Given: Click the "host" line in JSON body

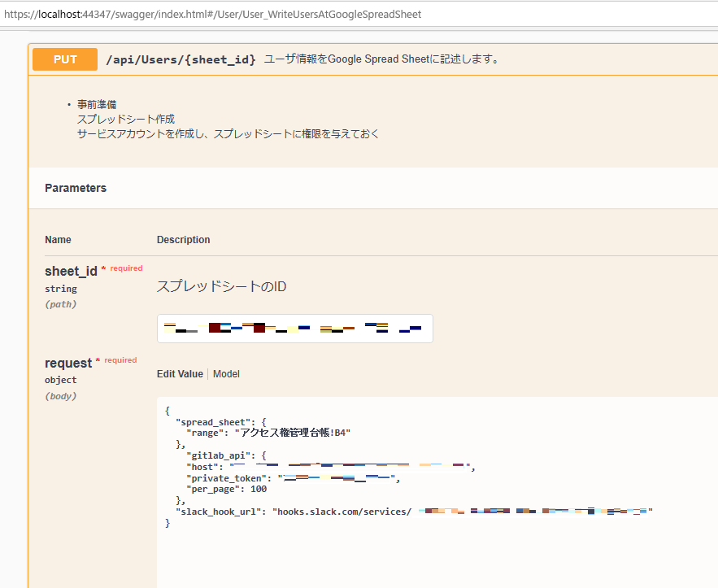Looking at the screenshot, I should [x=331, y=467].
